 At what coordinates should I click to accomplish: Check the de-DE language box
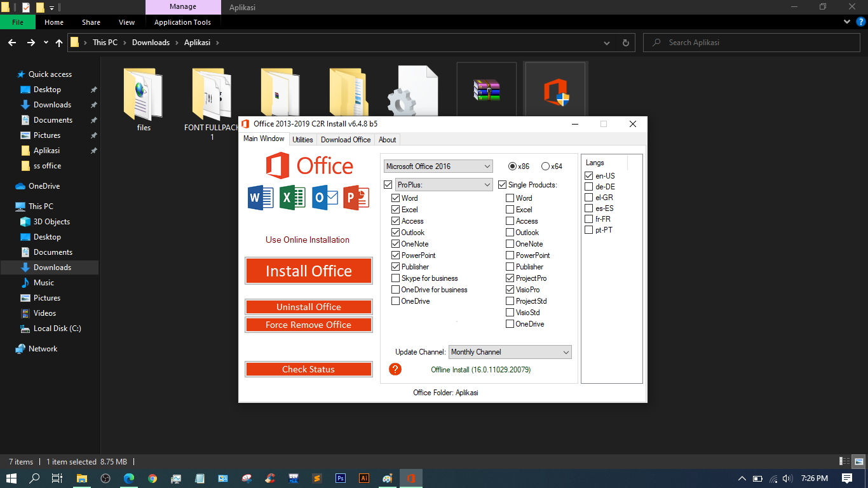[589, 187]
